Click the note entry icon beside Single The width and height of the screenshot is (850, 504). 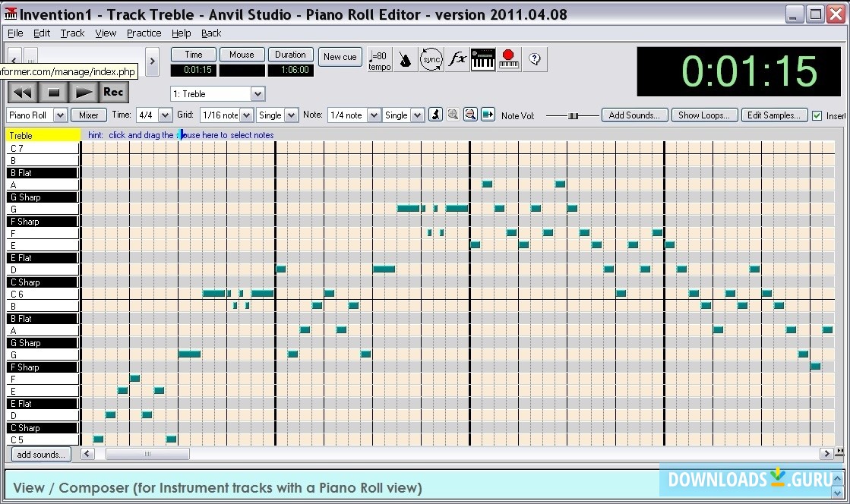pos(435,115)
